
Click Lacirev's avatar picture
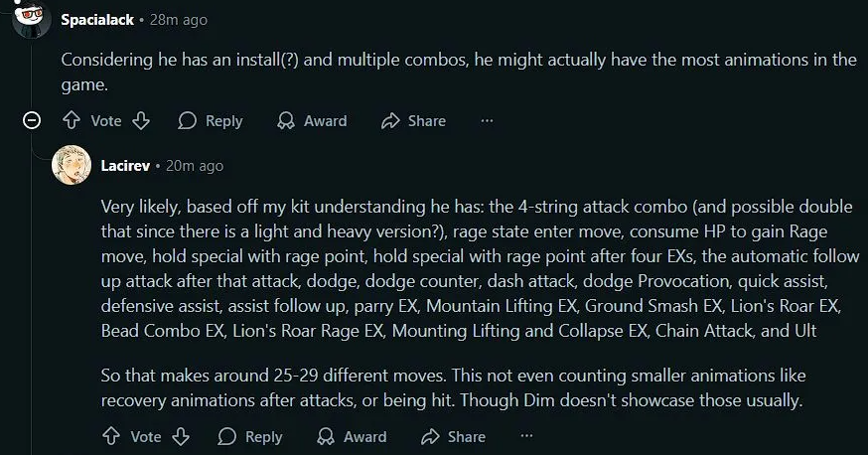click(x=72, y=165)
